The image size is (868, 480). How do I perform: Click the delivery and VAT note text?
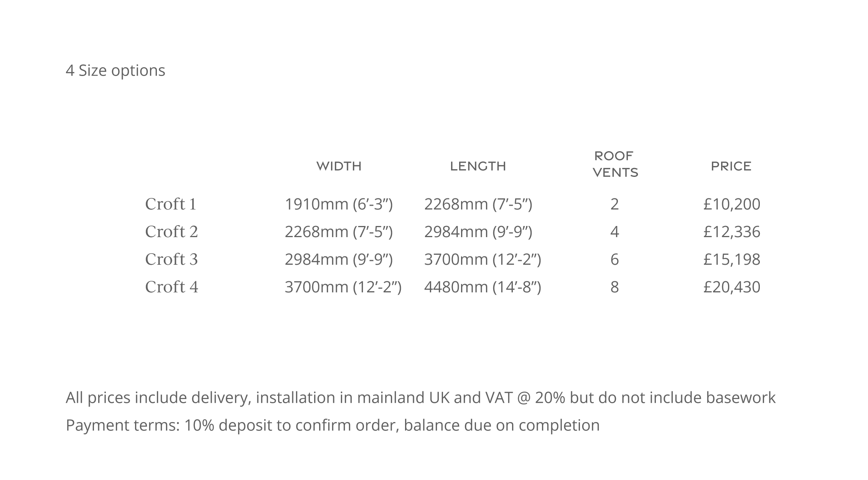click(x=421, y=398)
